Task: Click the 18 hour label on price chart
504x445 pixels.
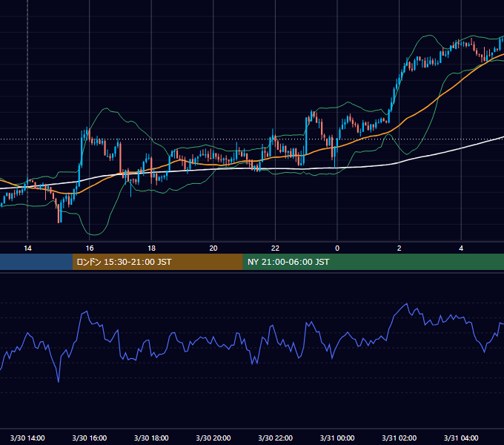Action: [151, 248]
